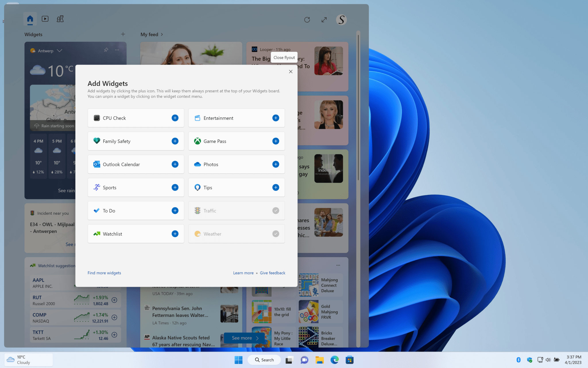The height and width of the screenshot is (368, 588).
Task: Open the profile avatar menu
Action: pyautogui.click(x=341, y=20)
